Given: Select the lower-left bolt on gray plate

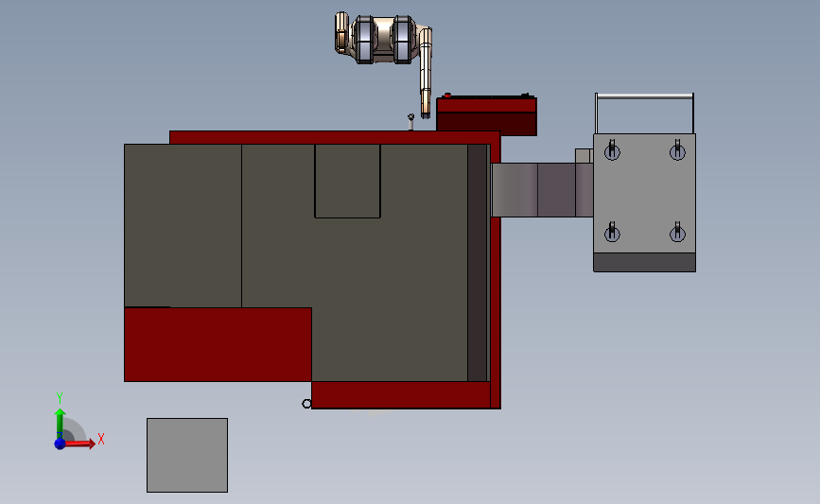Looking at the screenshot, I should pyautogui.click(x=612, y=232).
